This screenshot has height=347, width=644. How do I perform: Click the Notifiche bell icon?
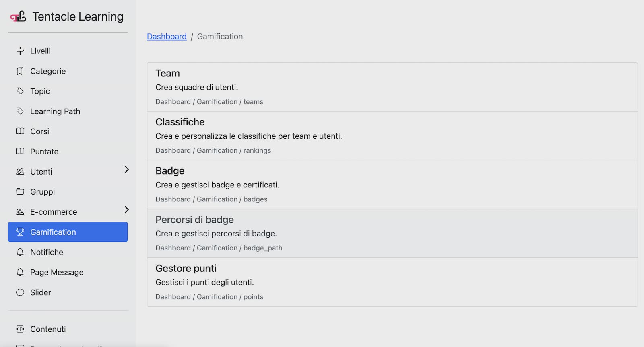pyautogui.click(x=20, y=252)
